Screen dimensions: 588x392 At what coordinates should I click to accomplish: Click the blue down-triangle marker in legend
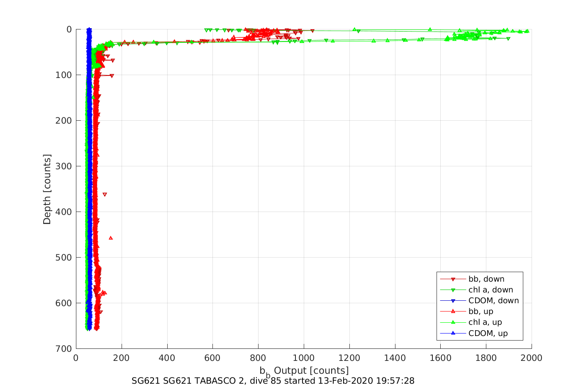pyautogui.click(x=453, y=301)
